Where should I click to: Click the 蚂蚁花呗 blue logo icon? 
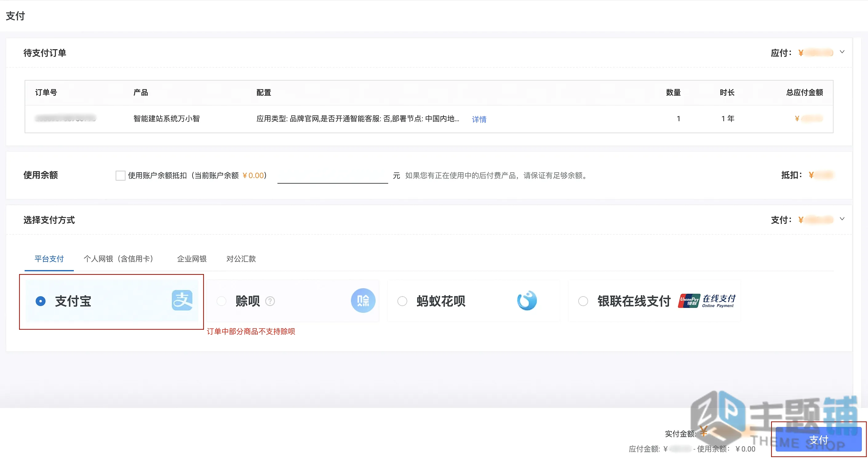(527, 300)
